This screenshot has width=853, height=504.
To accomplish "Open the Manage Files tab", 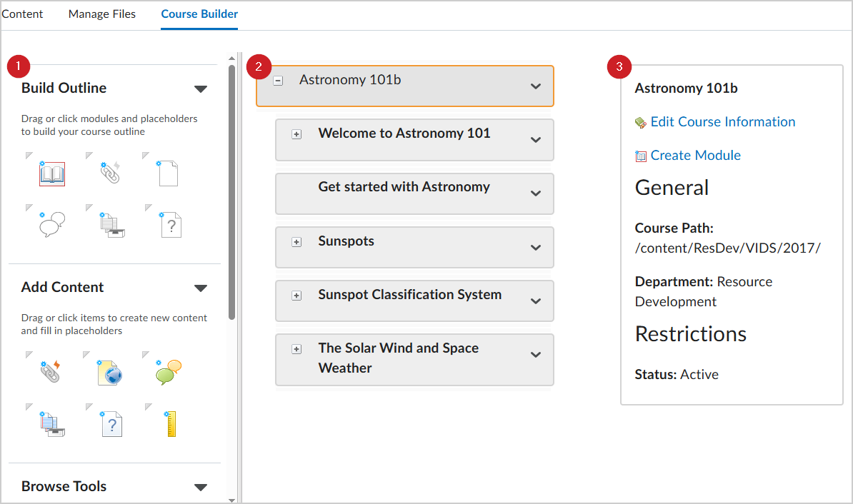I will tap(102, 14).
